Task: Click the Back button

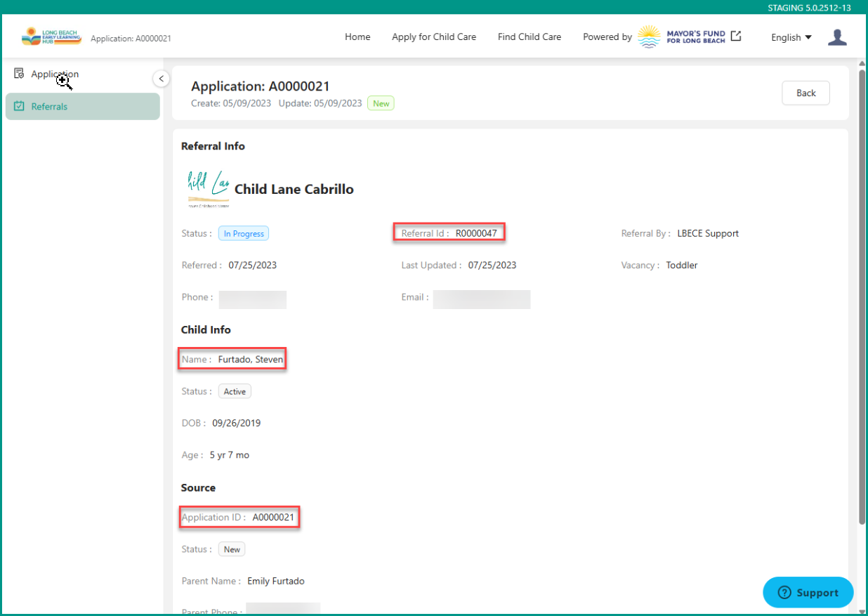Action: point(806,93)
